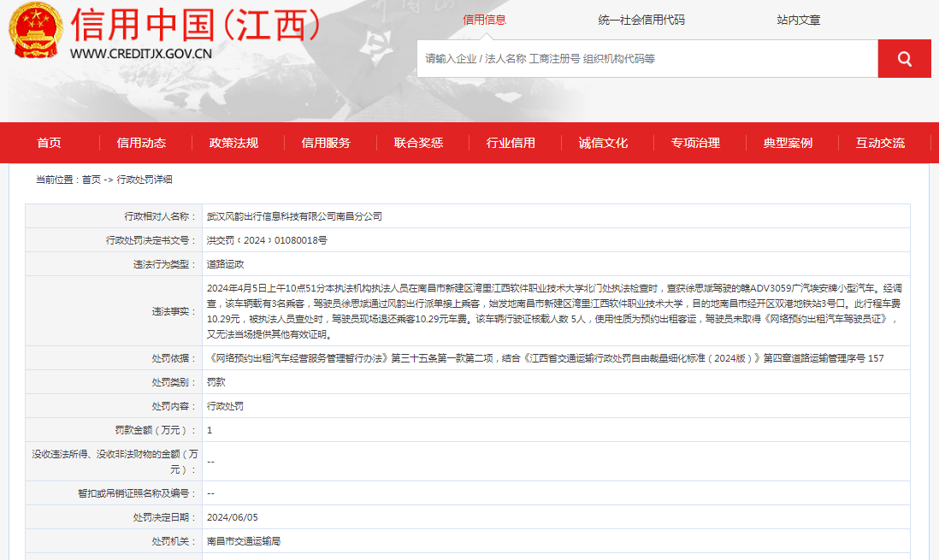939x560 pixels.
Task: Click the WWW.CREDITJX.GOV.CN site address text
Action: tap(141, 53)
